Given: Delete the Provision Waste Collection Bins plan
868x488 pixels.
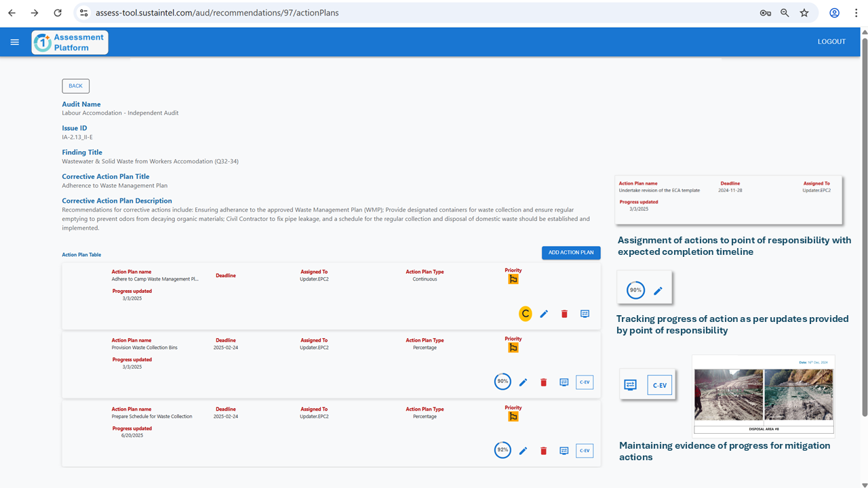Looking at the screenshot, I should [x=543, y=382].
